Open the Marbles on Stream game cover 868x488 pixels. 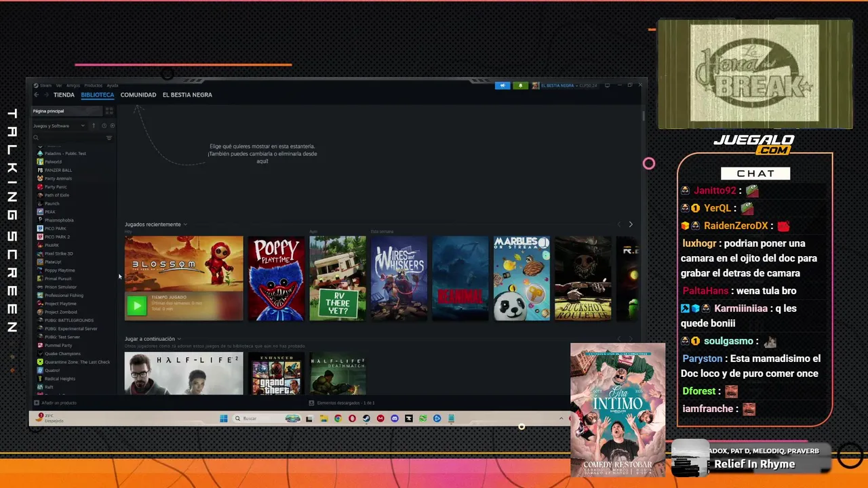521,278
